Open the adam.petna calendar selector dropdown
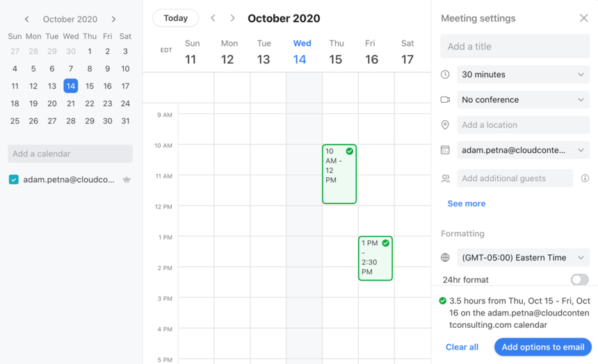598x364 pixels. coord(523,150)
